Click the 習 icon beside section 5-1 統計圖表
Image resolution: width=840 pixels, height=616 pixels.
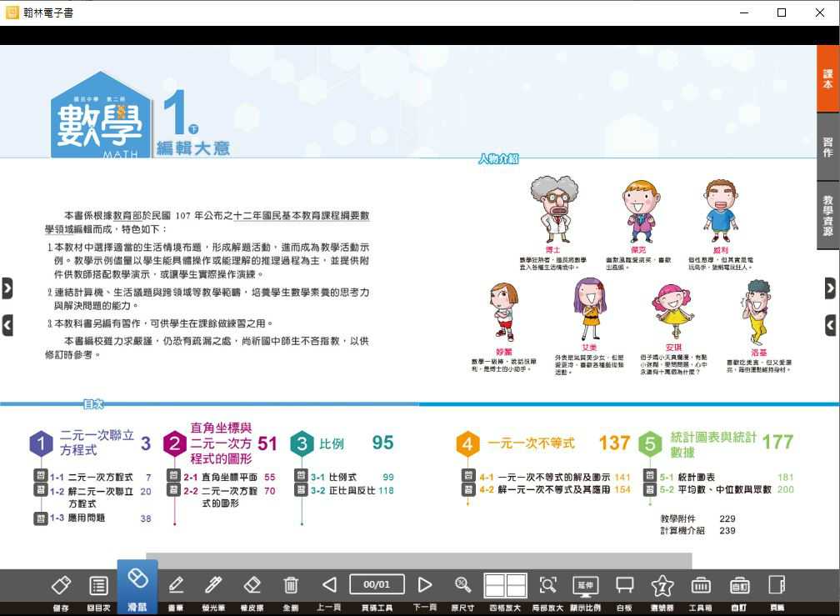click(x=649, y=476)
